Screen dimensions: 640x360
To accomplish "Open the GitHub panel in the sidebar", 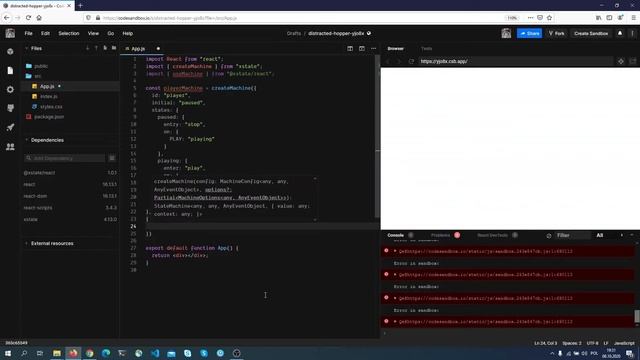I will pos(10,108).
